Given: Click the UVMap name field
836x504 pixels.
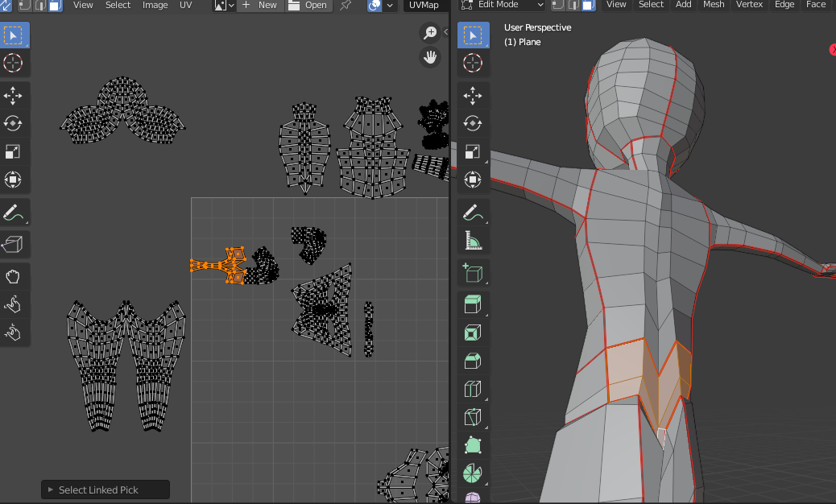Looking at the screenshot, I should (x=424, y=5).
